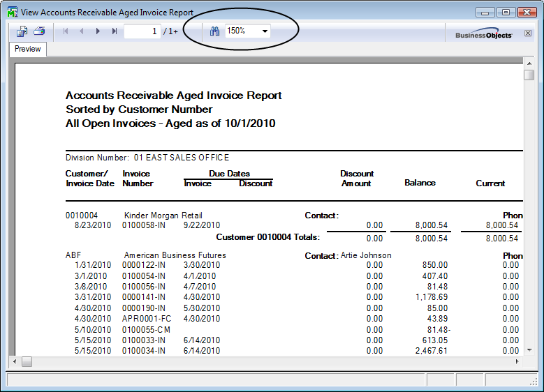Click the horizontal scrollbar thumb
The image size is (544, 392).
[x=27, y=361]
